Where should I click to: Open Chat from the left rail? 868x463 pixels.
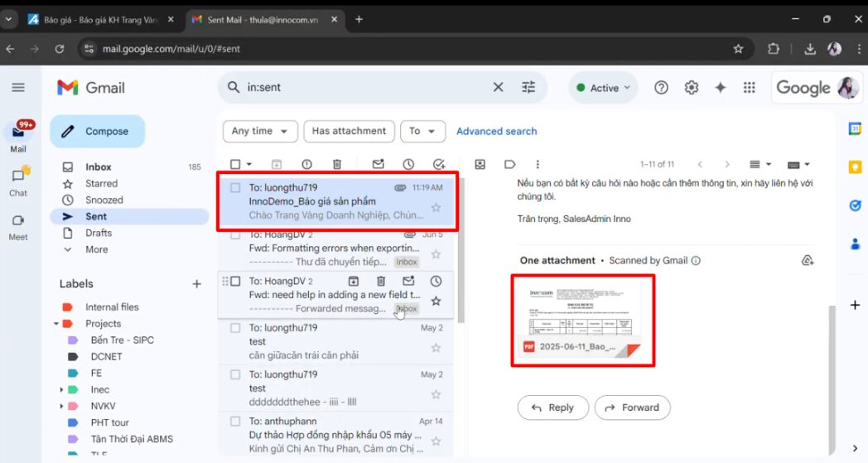(x=18, y=181)
